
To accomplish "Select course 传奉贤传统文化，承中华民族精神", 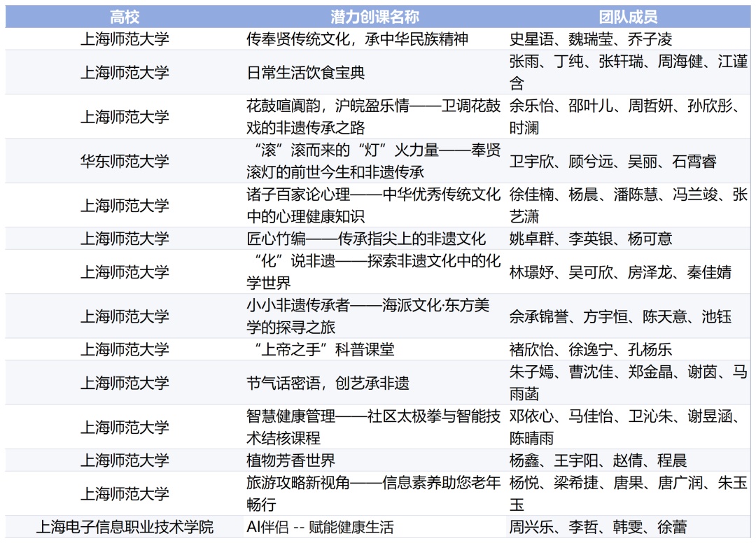I will pos(357,39).
